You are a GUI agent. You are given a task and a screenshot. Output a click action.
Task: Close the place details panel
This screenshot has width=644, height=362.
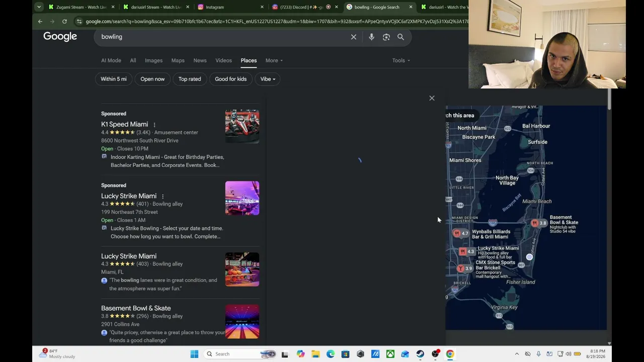pos(432,98)
